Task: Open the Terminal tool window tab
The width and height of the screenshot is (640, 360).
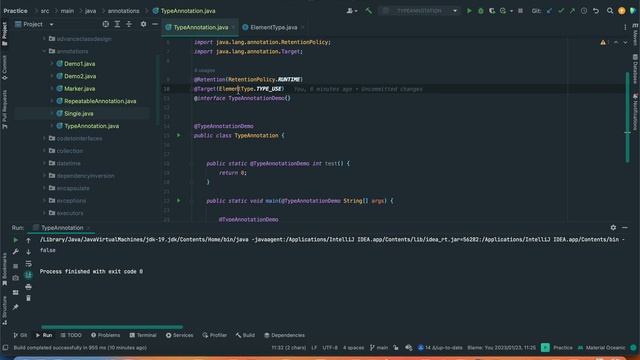Action: pyautogui.click(x=143, y=335)
